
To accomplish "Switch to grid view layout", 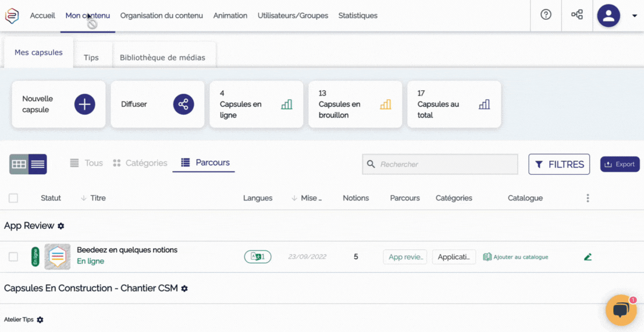I will (x=19, y=164).
